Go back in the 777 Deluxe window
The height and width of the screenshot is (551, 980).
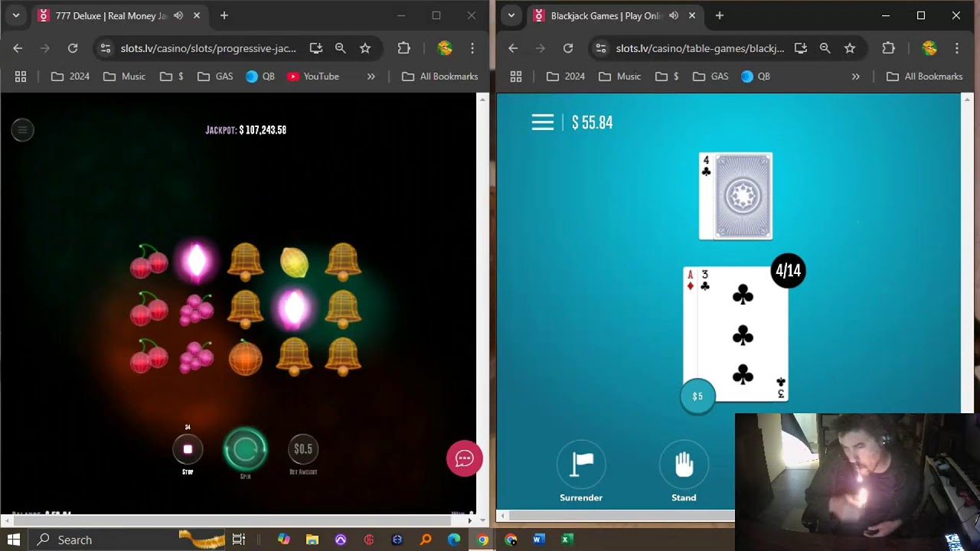18,48
